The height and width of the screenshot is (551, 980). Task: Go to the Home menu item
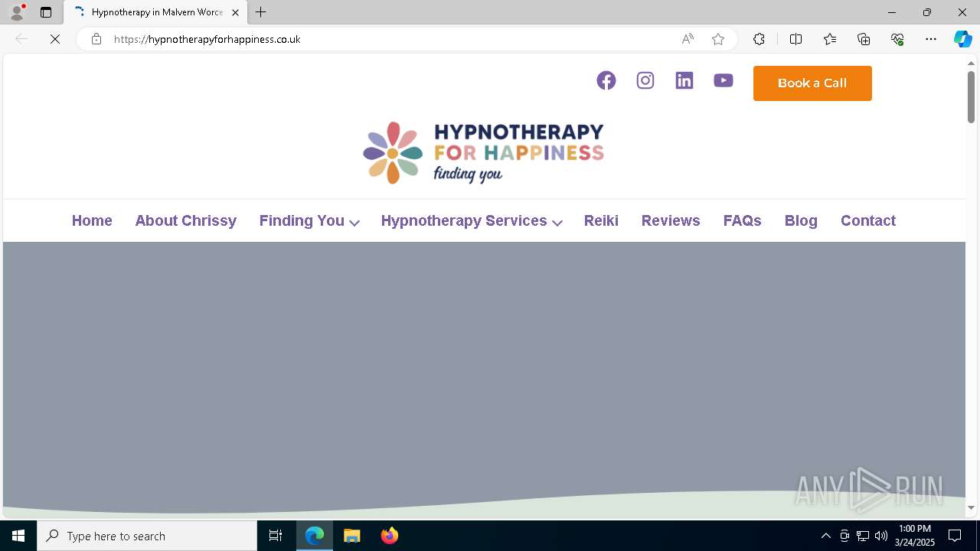point(92,220)
